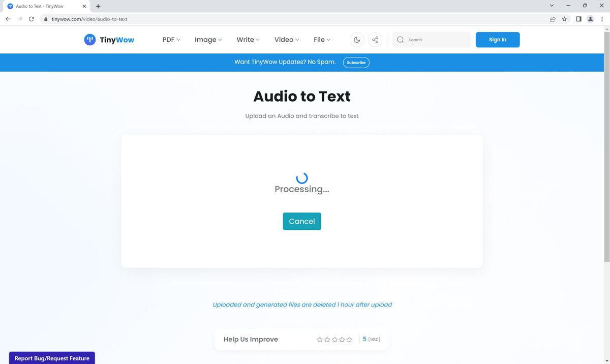The width and height of the screenshot is (610, 364).
Task: Click the search magnifier icon
Action: point(400,39)
